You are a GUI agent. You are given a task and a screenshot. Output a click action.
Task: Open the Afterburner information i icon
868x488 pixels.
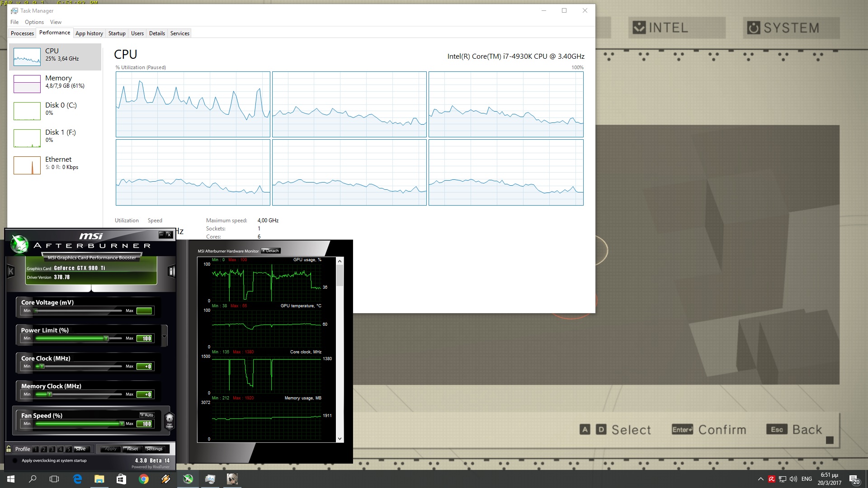[x=171, y=271]
